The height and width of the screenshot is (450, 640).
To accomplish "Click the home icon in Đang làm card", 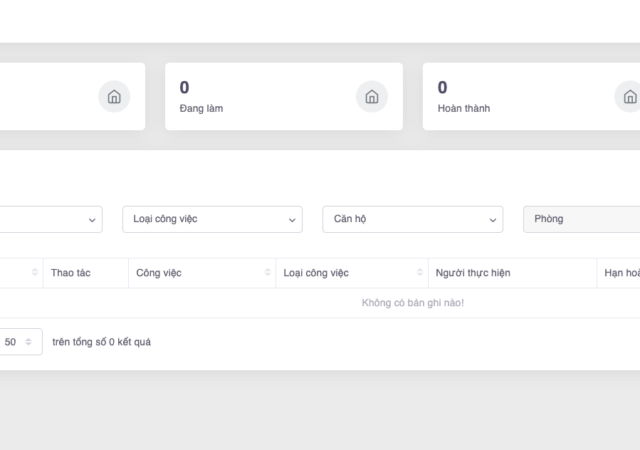I will pyautogui.click(x=371, y=97).
